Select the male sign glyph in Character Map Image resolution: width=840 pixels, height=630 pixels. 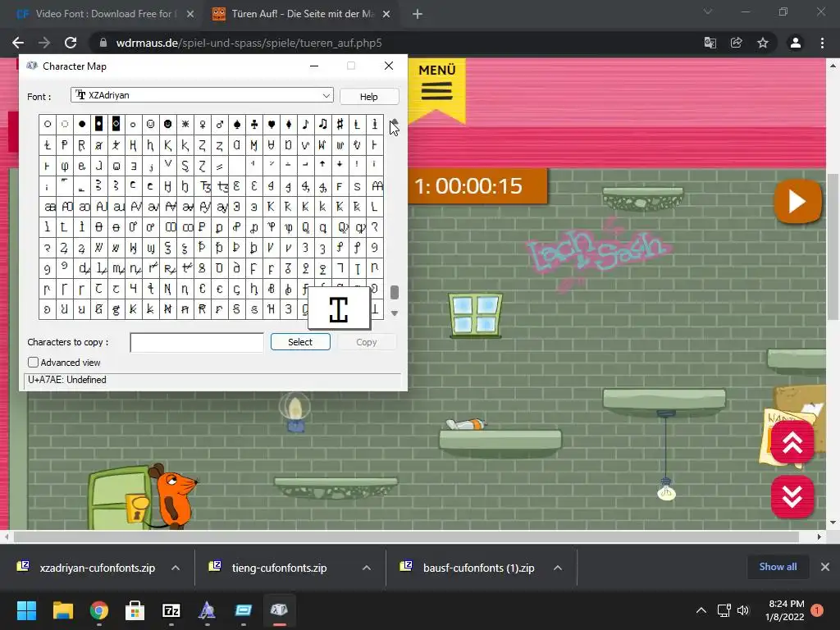click(x=220, y=125)
